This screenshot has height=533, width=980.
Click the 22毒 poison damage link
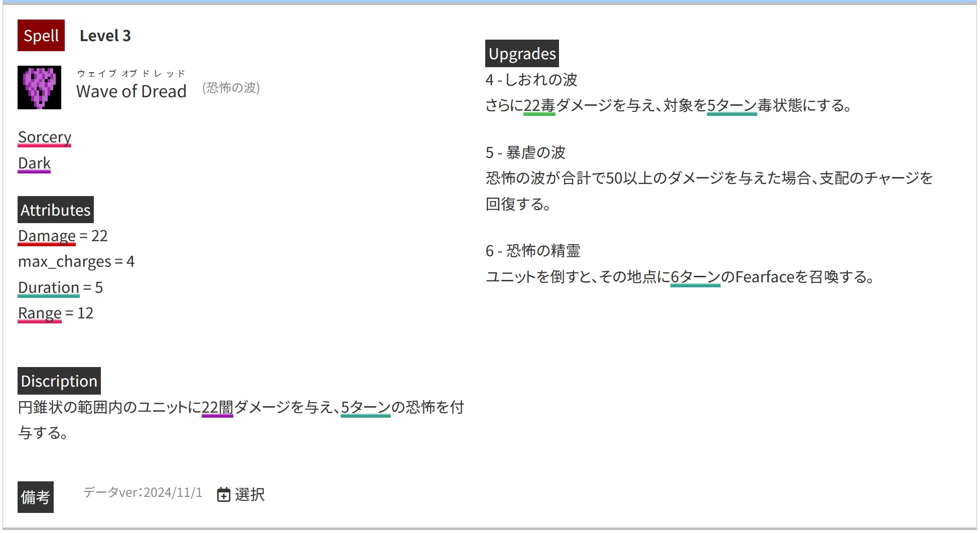(539, 105)
